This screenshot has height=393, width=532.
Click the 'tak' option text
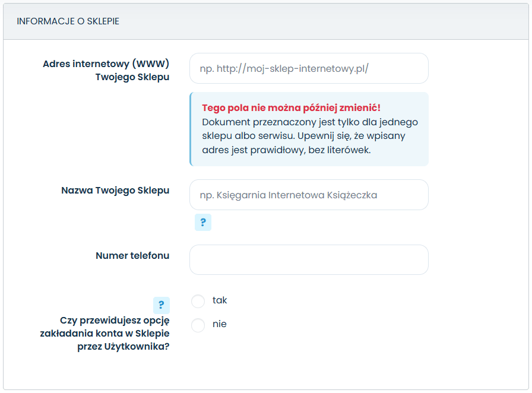click(220, 300)
